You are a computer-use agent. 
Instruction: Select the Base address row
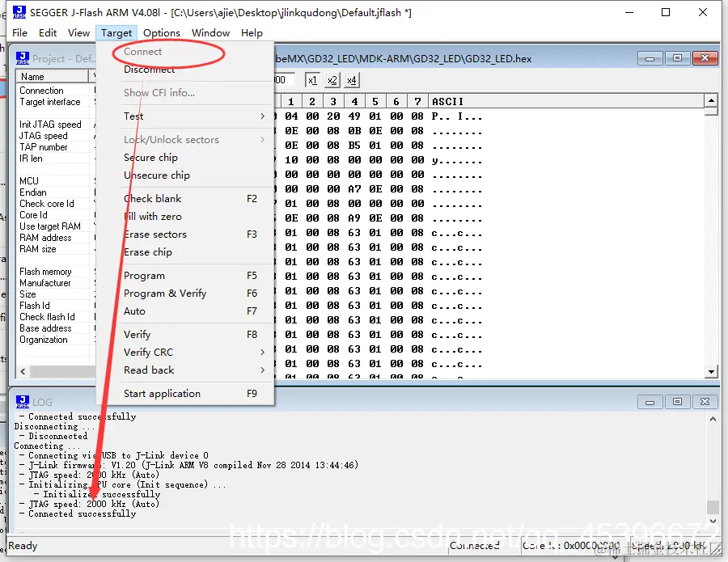pyautogui.click(x=55, y=328)
